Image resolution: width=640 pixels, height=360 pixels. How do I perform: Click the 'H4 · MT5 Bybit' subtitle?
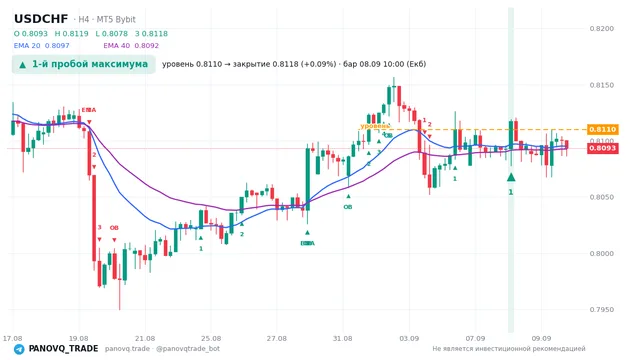point(107,19)
